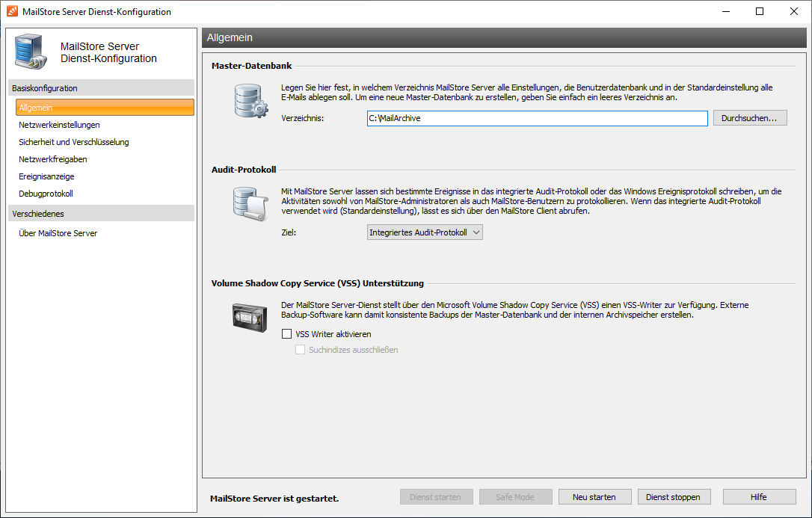
Task: Click the 'Verzeichnis:' label
Action: pyautogui.click(x=302, y=119)
